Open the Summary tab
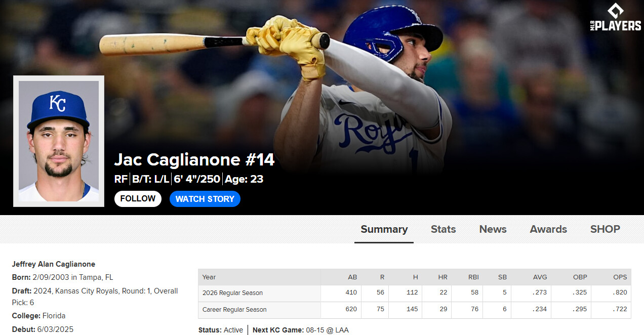 tap(384, 229)
